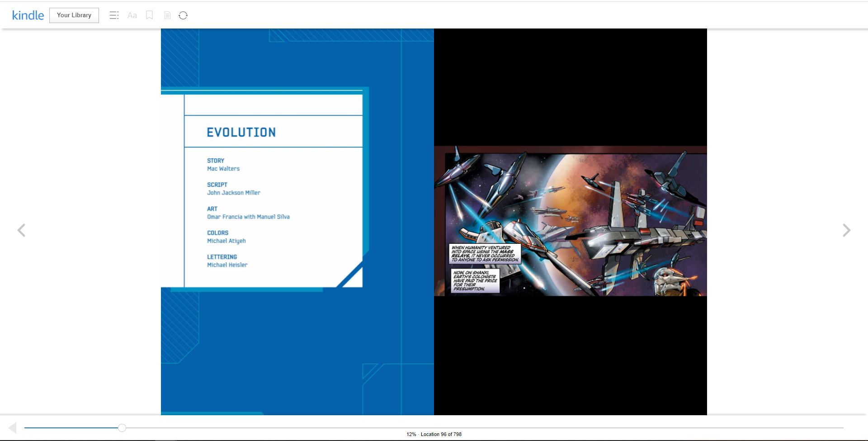Screen dimensions: 868x441
Task: Click the 'Mac Walters' story credit
Action: pos(223,169)
